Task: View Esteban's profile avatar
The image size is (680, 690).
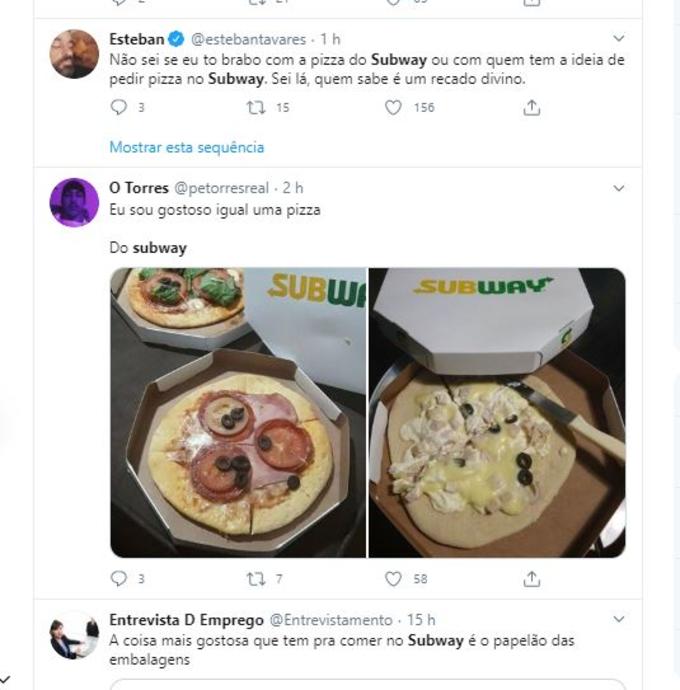Action: click(74, 54)
